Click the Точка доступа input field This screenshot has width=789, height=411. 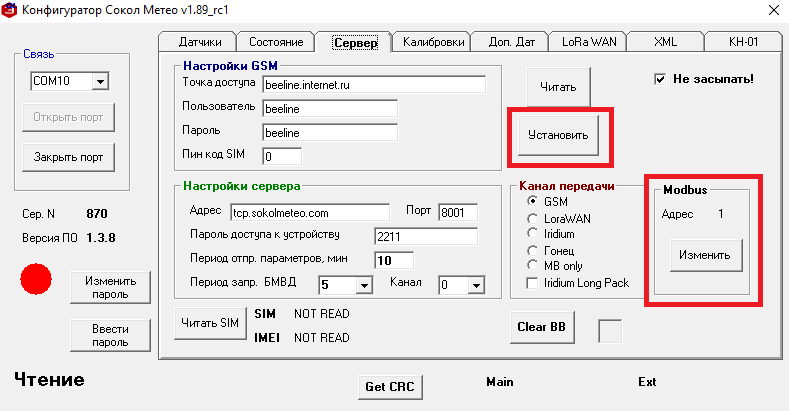(374, 85)
